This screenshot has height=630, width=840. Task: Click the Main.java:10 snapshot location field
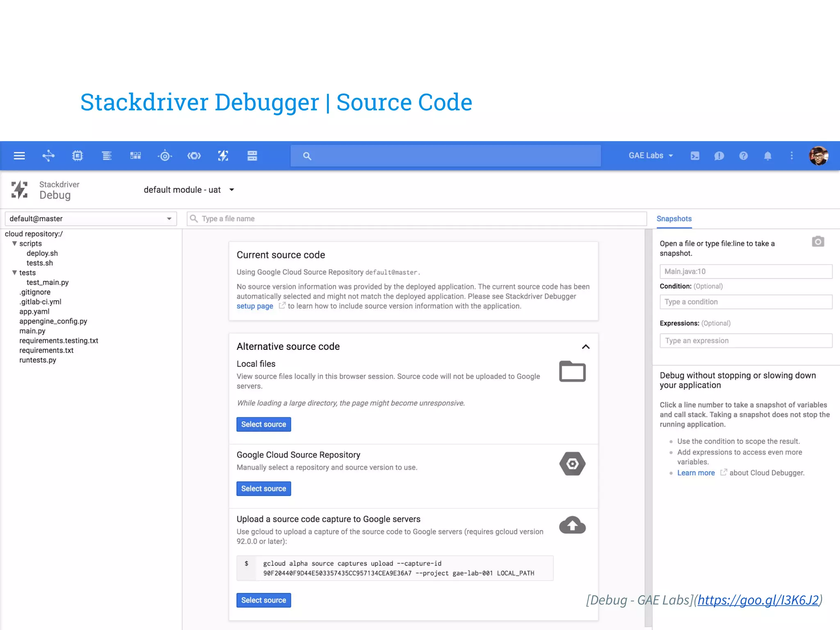coord(746,272)
